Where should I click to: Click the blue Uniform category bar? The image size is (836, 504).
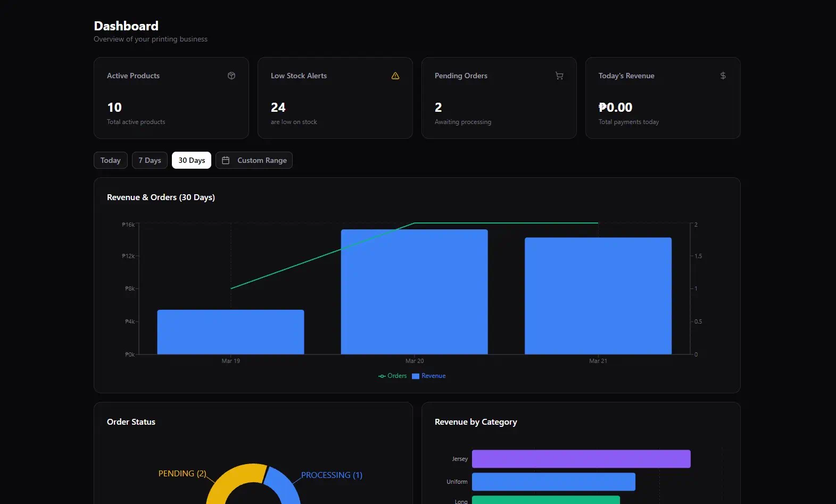553,482
